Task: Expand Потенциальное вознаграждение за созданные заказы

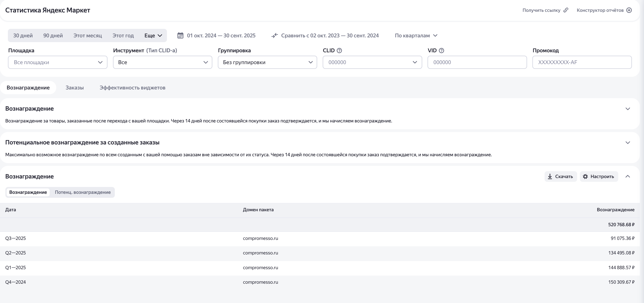Action: pyautogui.click(x=628, y=143)
